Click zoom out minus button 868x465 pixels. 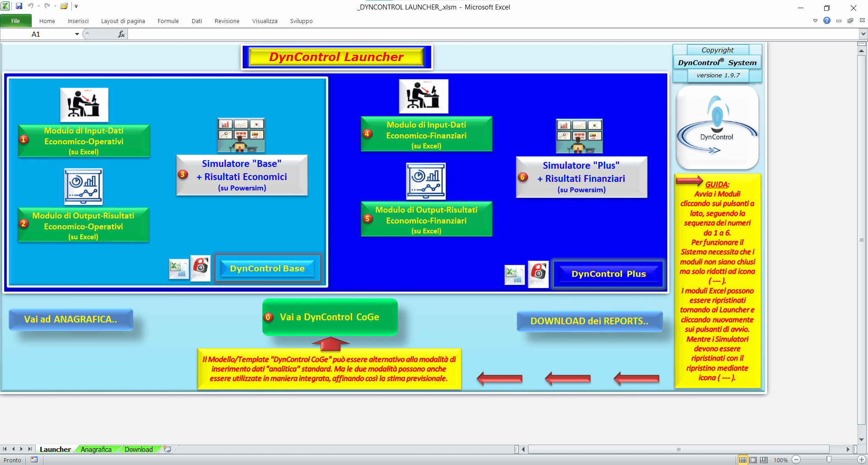(797, 460)
